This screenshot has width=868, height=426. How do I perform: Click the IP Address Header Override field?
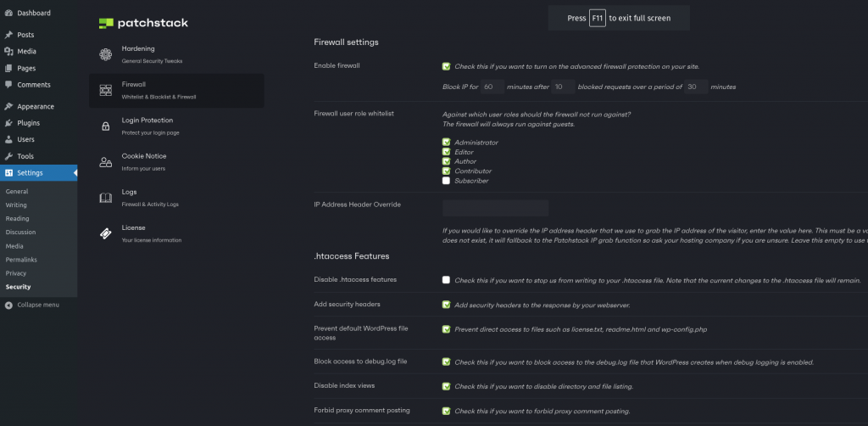coord(495,208)
